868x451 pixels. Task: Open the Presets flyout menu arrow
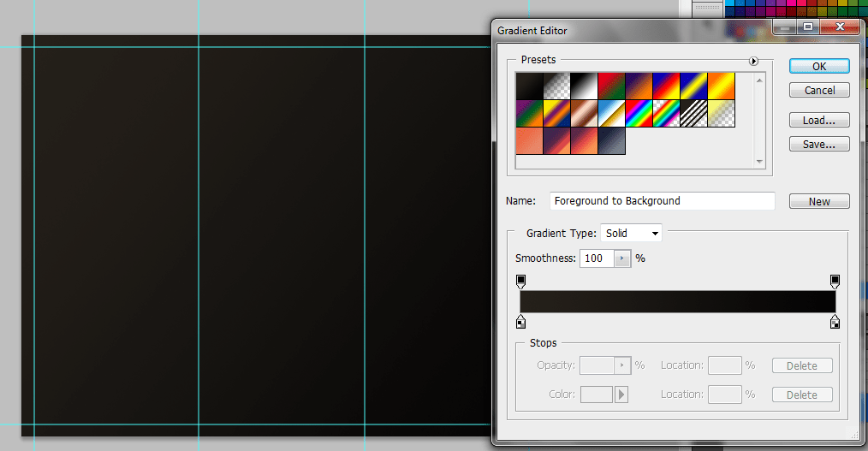[753, 61]
